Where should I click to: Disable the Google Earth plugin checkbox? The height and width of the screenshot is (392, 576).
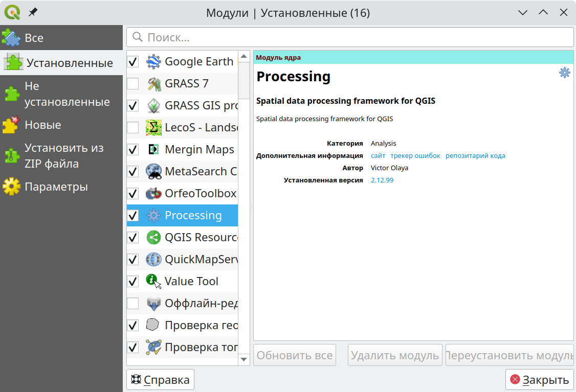133,62
